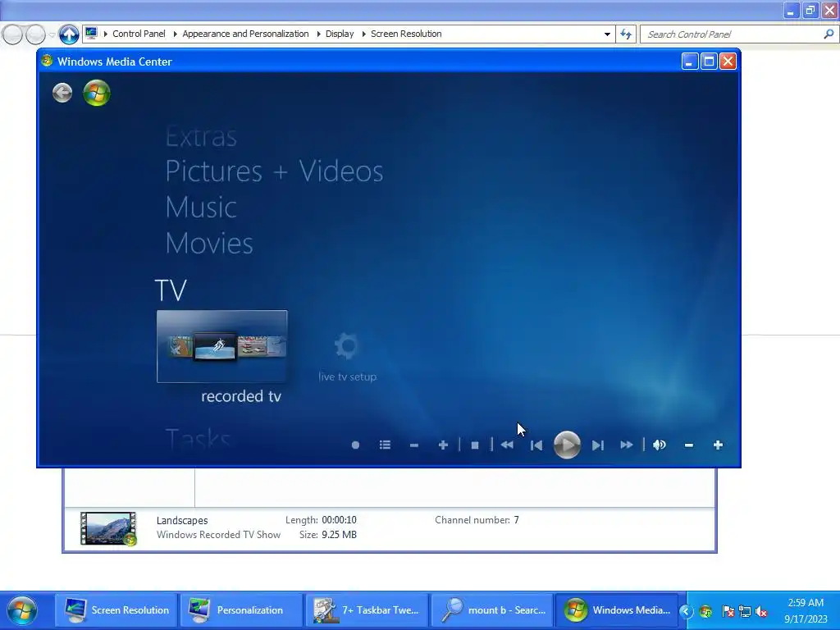Viewport: 840px width, 630px height.
Task: Open the green Media Center start orb
Action: pos(97,93)
